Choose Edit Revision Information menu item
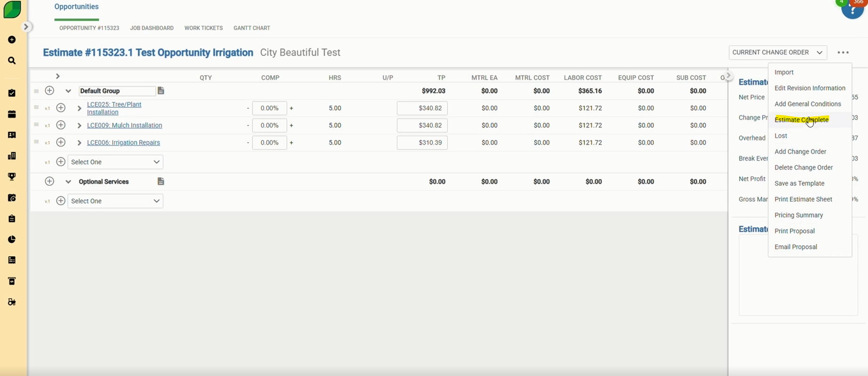Image resolution: width=868 pixels, height=376 pixels. coord(810,88)
